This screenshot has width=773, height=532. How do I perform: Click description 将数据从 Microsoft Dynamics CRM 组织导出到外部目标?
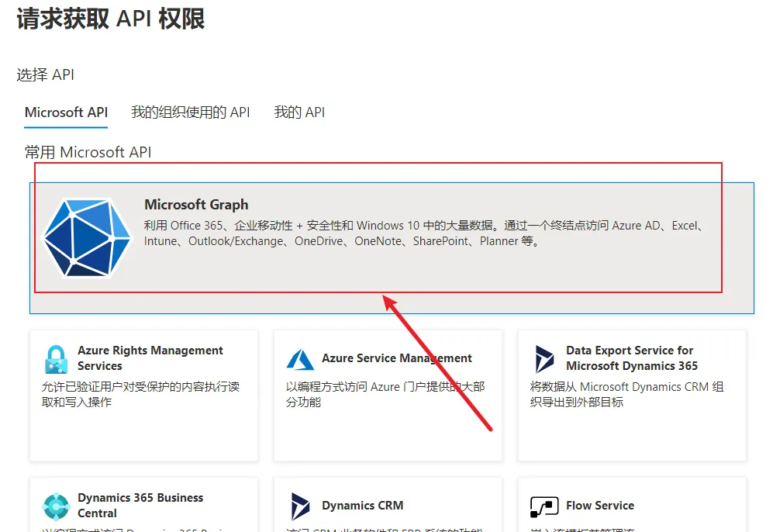pos(626,394)
